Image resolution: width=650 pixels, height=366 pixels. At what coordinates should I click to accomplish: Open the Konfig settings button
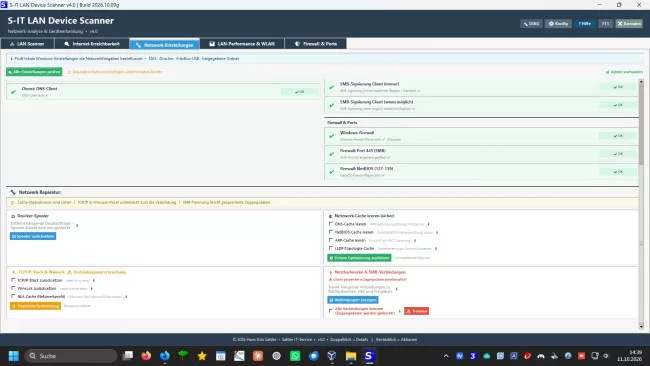tap(558, 24)
